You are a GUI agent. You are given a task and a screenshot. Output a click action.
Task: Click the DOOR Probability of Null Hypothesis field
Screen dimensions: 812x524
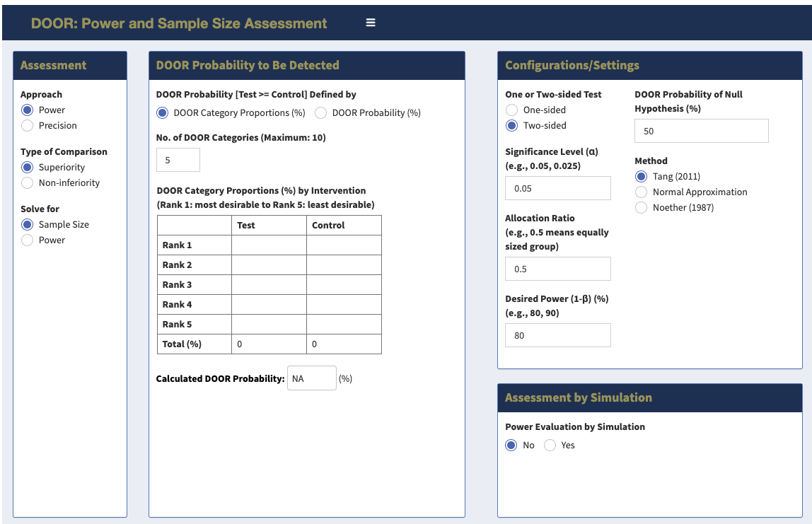(701, 131)
